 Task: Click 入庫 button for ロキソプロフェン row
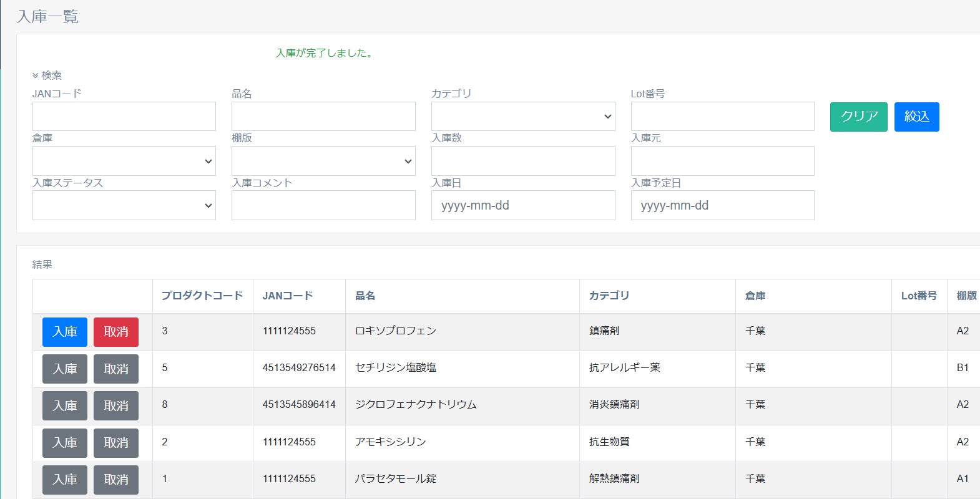(x=65, y=332)
